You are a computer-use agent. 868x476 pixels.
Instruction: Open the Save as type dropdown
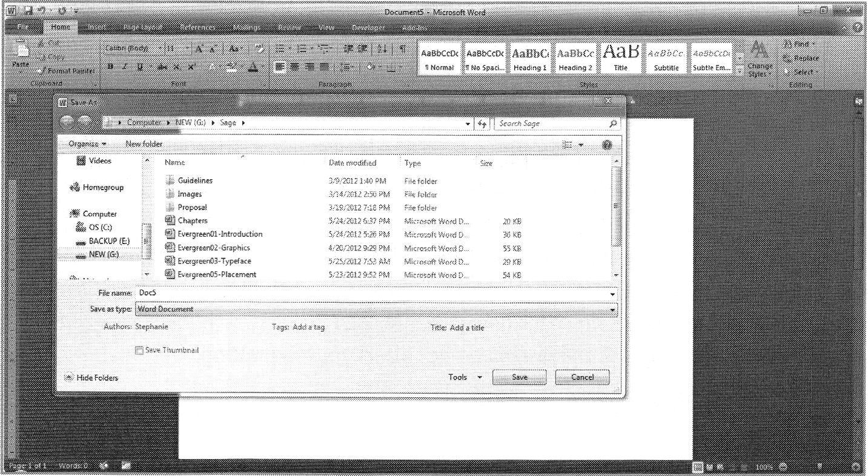click(612, 309)
